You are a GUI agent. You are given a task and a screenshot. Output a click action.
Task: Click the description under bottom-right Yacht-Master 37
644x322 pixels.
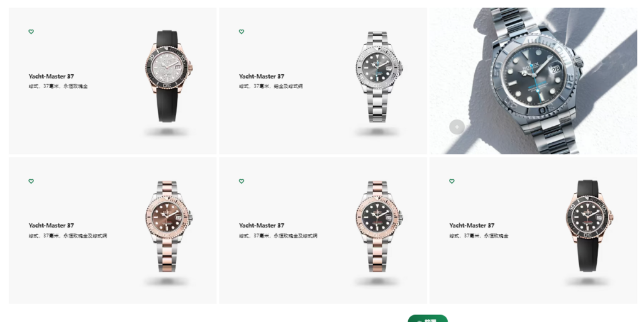pos(479,236)
